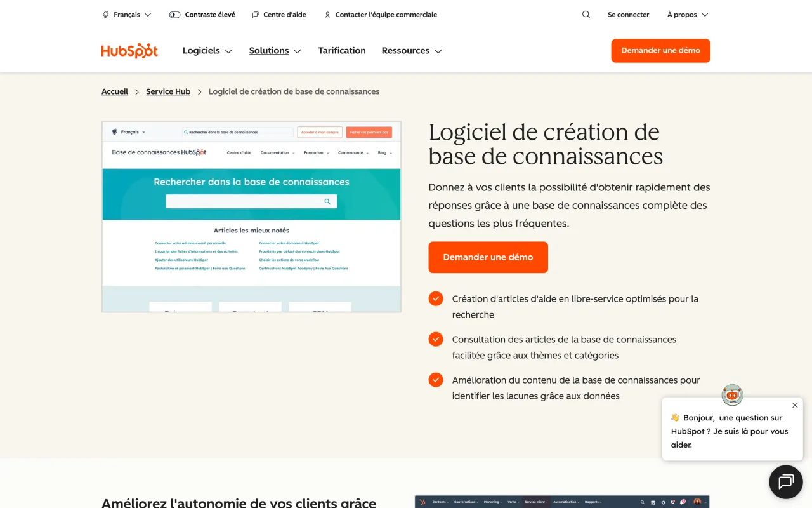Go to Tarification page

[342, 51]
